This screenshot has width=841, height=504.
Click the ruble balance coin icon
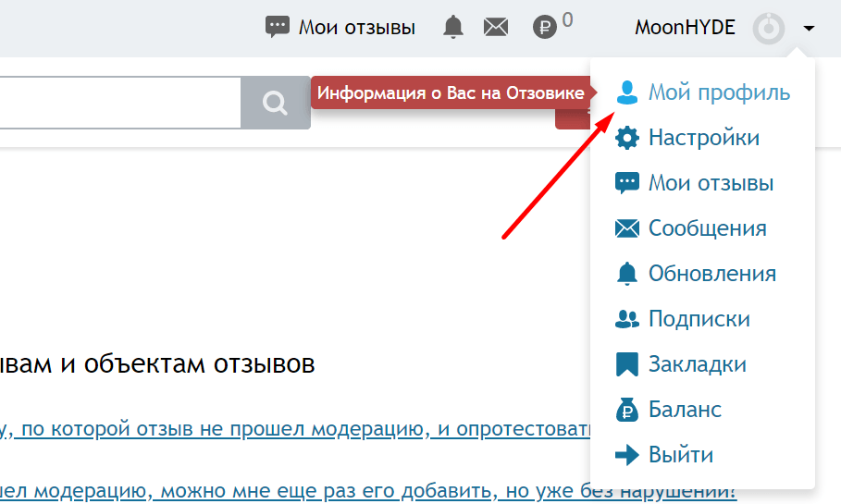click(x=544, y=27)
